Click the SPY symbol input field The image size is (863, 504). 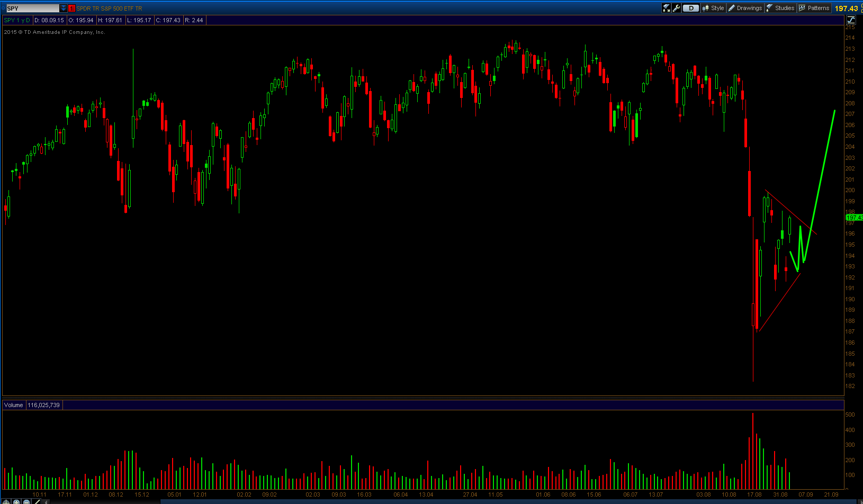pyautogui.click(x=33, y=8)
